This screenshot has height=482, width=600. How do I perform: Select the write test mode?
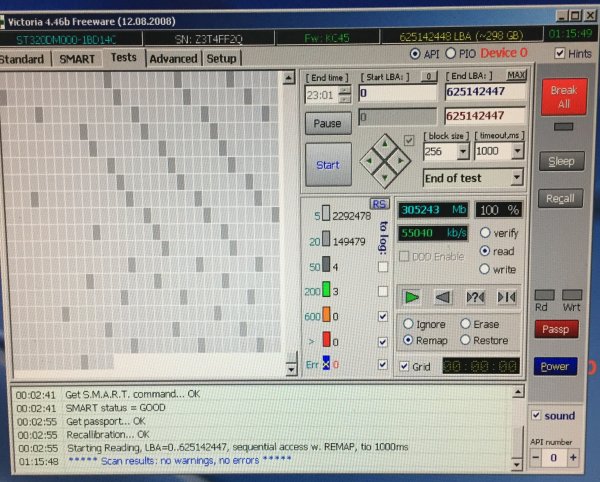pyautogui.click(x=484, y=269)
